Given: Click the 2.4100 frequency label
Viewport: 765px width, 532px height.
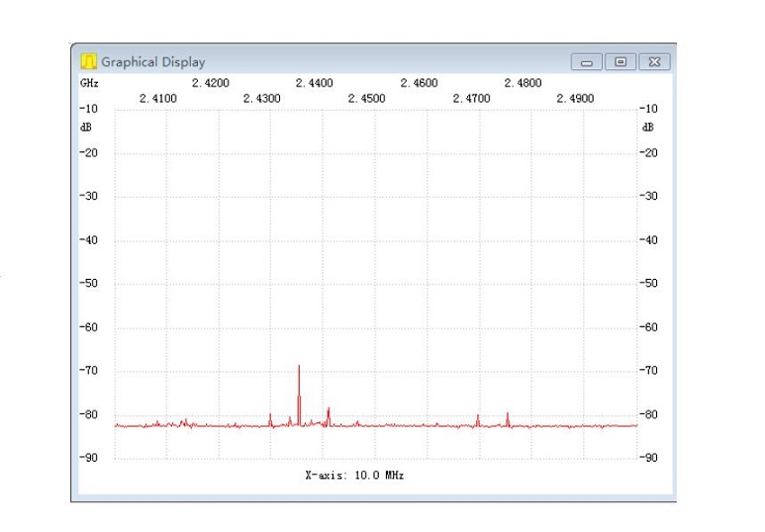Looking at the screenshot, I should click(x=158, y=99).
